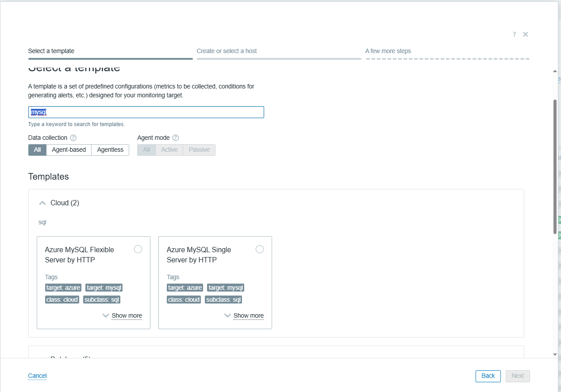
Task: Click the 'Azure MySQL Flexible Server by HTTP' title
Action: coord(80,255)
